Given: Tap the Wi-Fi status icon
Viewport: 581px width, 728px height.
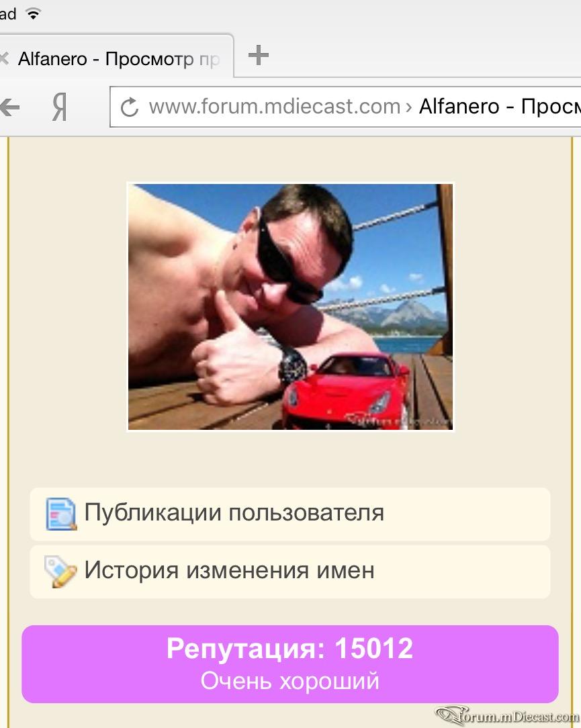Looking at the screenshot, I should click(33, 13).
